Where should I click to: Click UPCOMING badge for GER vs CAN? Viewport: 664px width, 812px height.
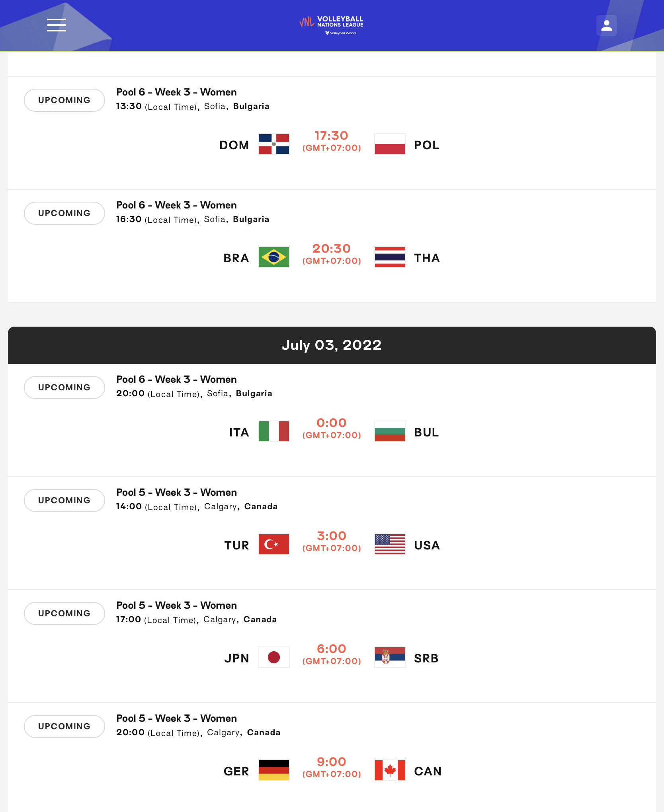pyautogui.click(x=64, y=726)
